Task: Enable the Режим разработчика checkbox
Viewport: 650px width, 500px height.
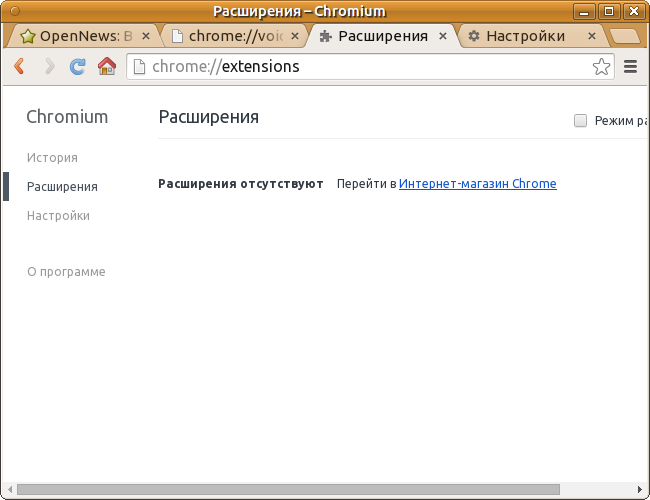Action: point(580,121)
